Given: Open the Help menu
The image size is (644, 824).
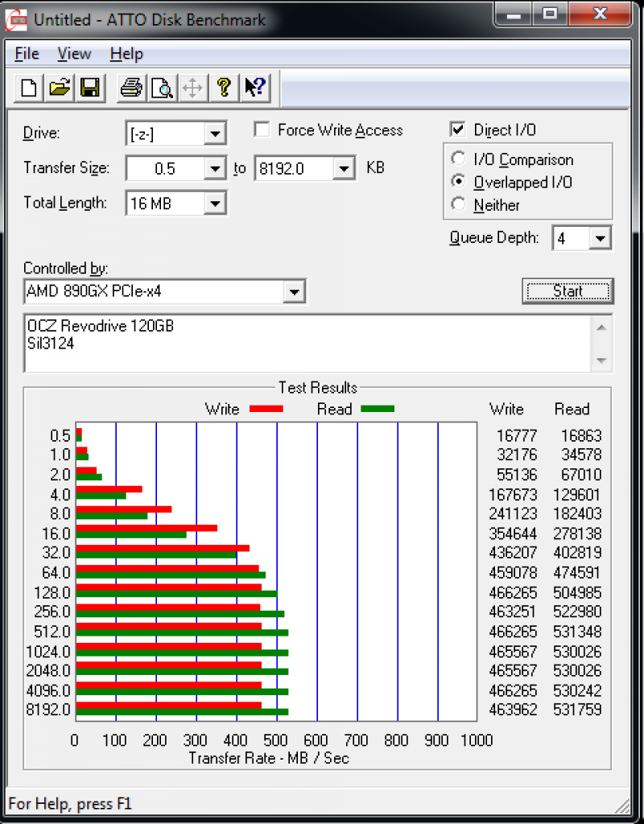Looking at the screenshot, I should [x=126, y=54].
